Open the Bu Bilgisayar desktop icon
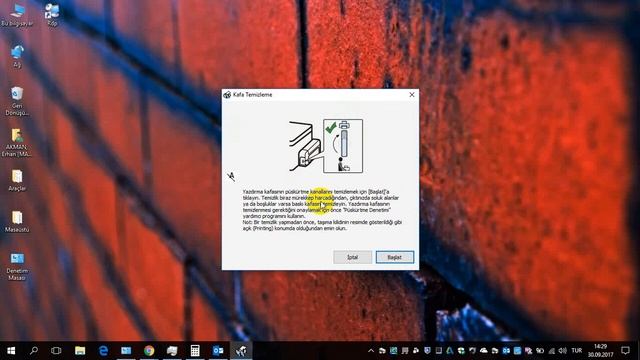The width and height of the screenshot is (640, 360). [x=17, y=15]
